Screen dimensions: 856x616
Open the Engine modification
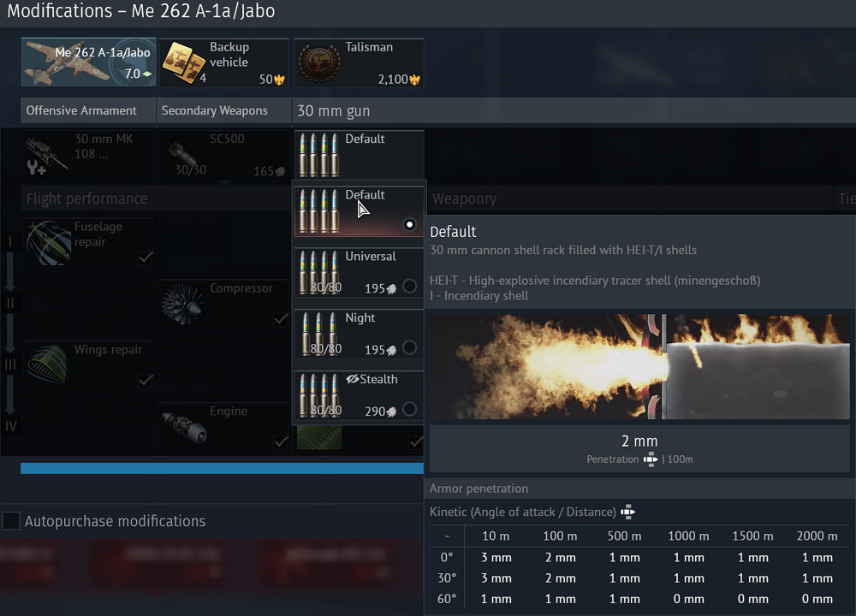tap(223, 426)
